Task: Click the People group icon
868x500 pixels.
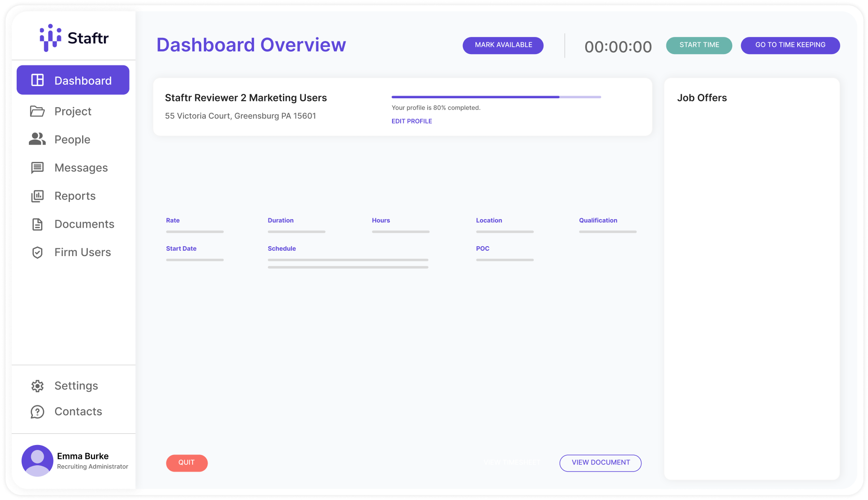Action: pos(37,139)
